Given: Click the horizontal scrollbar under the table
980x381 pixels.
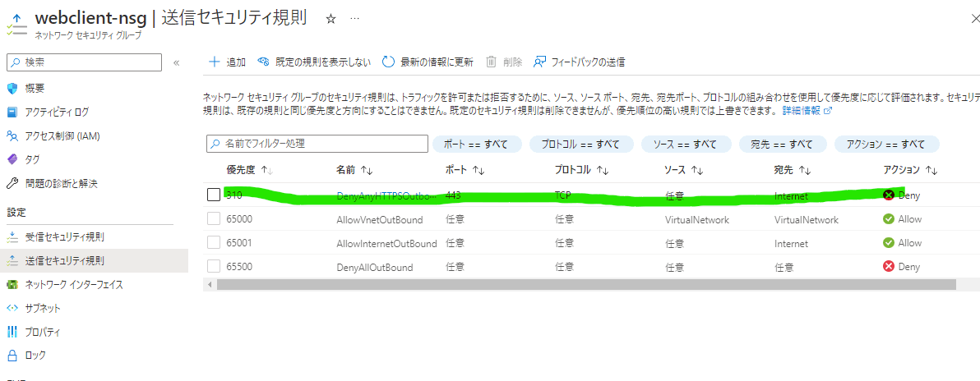Looking at the screenshot, I should pos(586,285).
